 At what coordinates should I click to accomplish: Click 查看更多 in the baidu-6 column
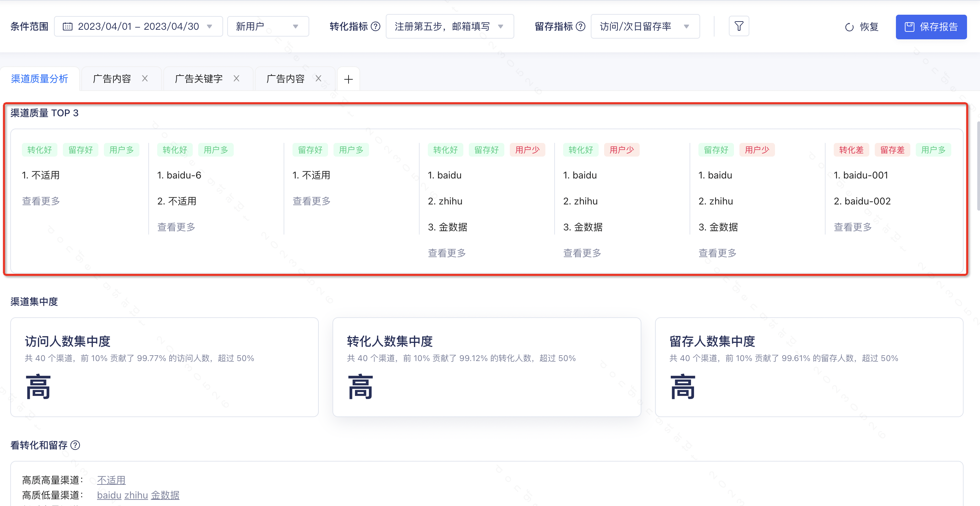tap(176, 227)
